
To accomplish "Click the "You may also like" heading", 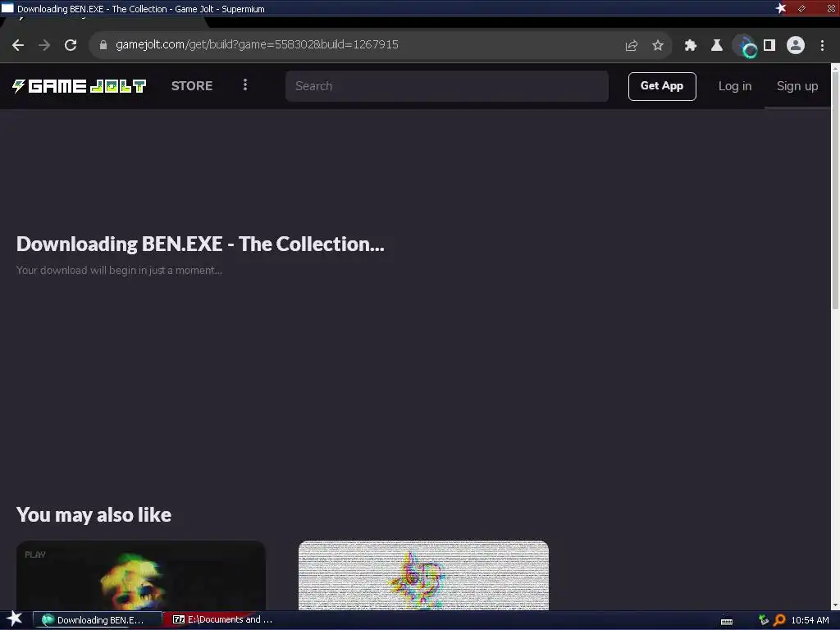I will 94,515.
